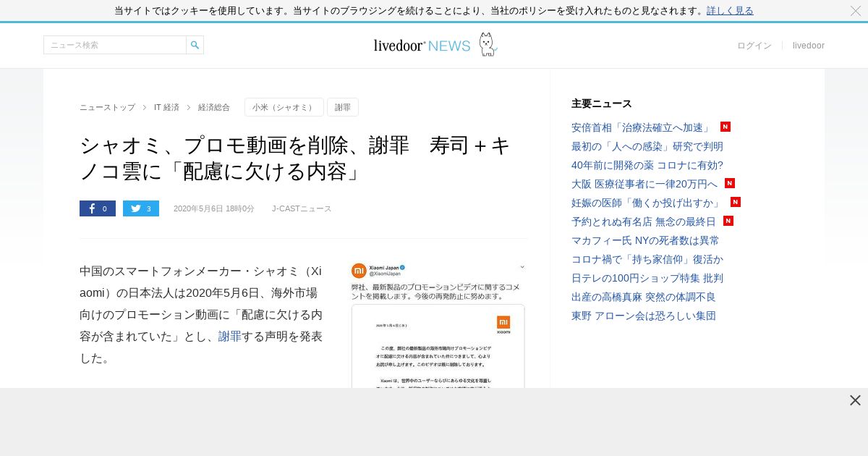
Task: Open 最初の「人への感染」研究で判明 headline
Action: (x=647, y=146)
